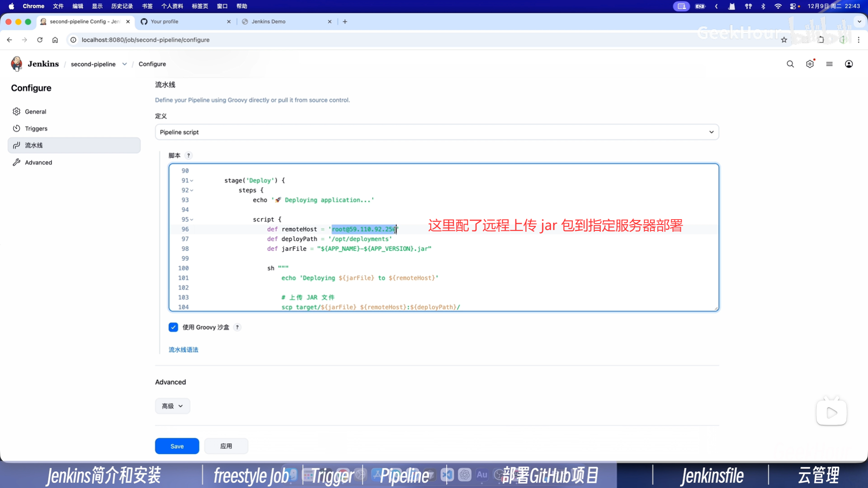Click the user account icon
The image size is (868, 488).
[x=849, y=64]
